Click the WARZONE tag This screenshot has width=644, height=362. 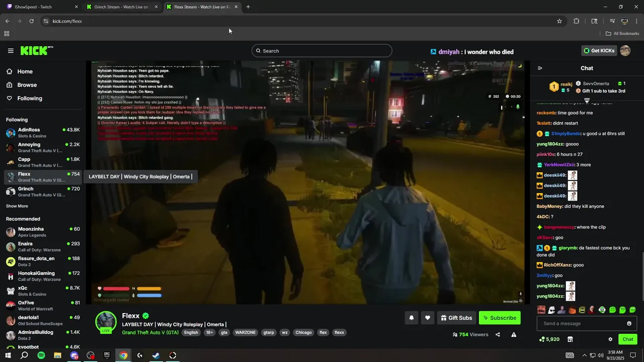pos(246,332)
